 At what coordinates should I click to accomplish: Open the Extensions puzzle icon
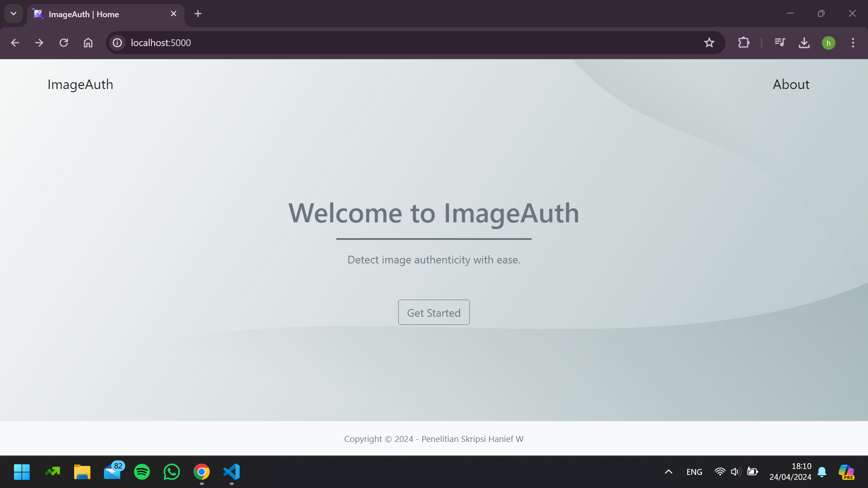[744, 42]
